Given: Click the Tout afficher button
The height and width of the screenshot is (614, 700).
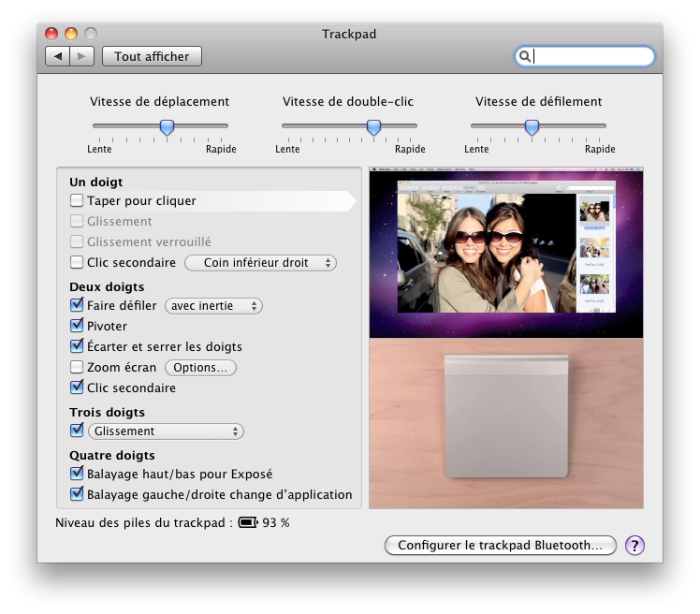Looking at the screenshot, I should pos(152,56).
